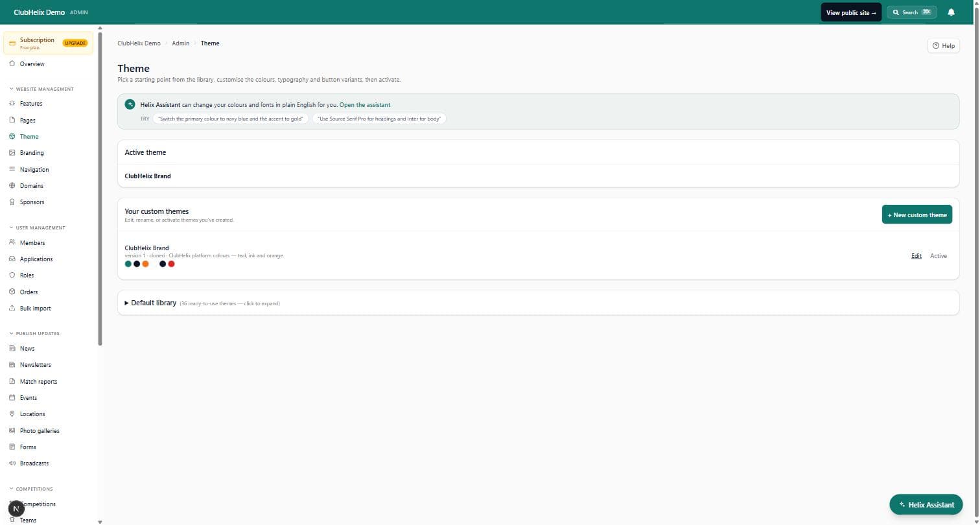Screen dimensions: 980x525
Task: Click the orange colour swatch
Action: click(145, 264)
